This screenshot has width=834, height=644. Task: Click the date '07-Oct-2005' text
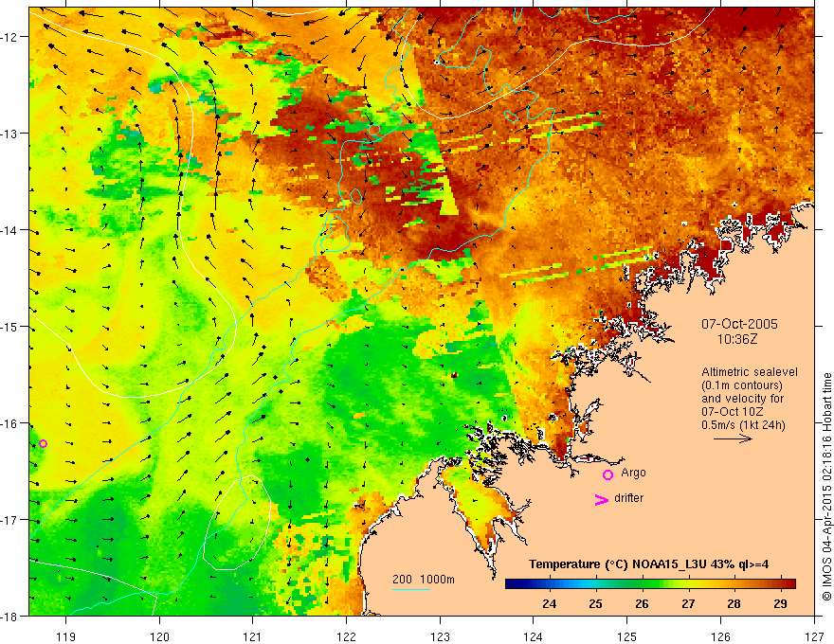[739, 324]
